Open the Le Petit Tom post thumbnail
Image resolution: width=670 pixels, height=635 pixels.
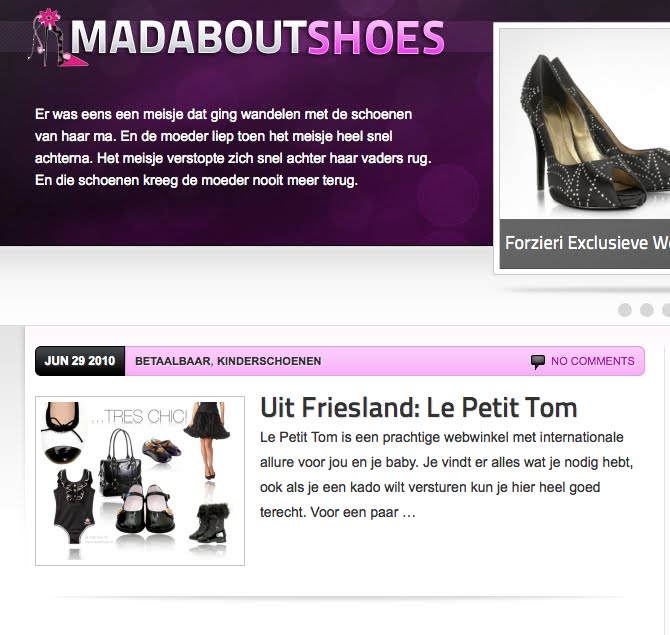pyautogui.click(x=140, y=481)
